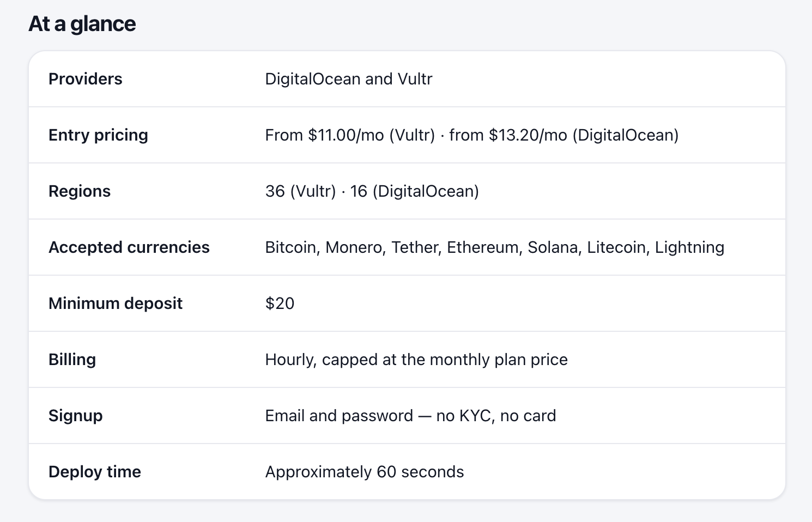This screenshot has width=812, height=522.
Task: Click the word Lightning in currencies
Action: click(x=689, y=247)
